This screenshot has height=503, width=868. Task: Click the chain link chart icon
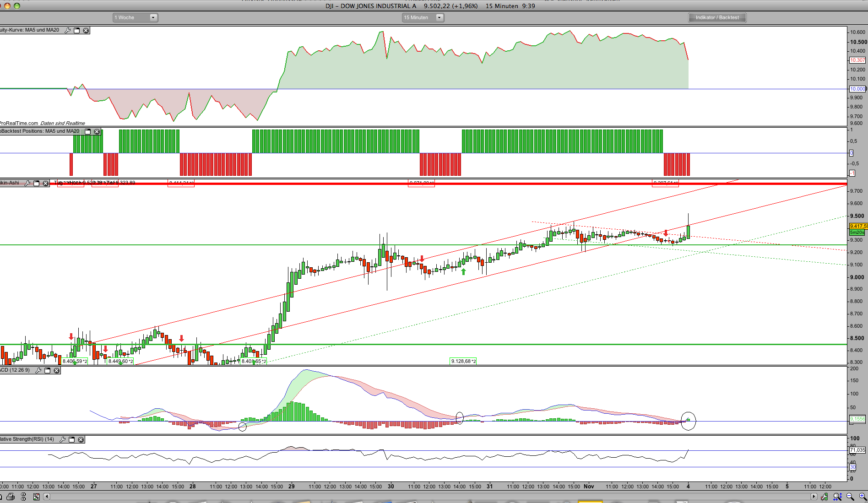coord(24,497)
